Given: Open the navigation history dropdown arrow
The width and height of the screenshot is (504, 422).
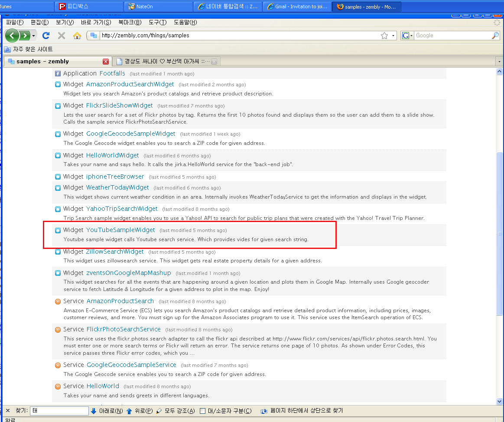Looking at the screenshot, I should pos(33,36).
